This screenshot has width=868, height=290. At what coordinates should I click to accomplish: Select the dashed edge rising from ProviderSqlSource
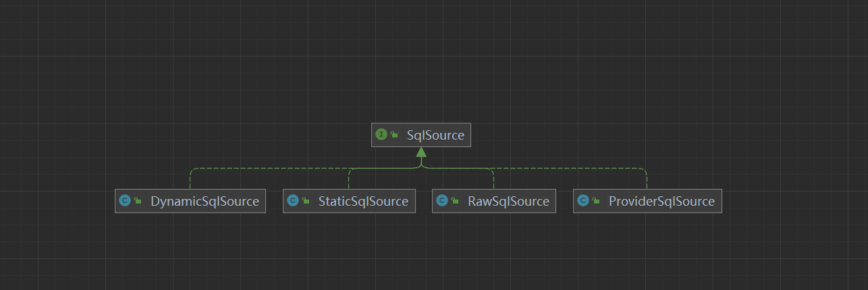tap(647, 179)
